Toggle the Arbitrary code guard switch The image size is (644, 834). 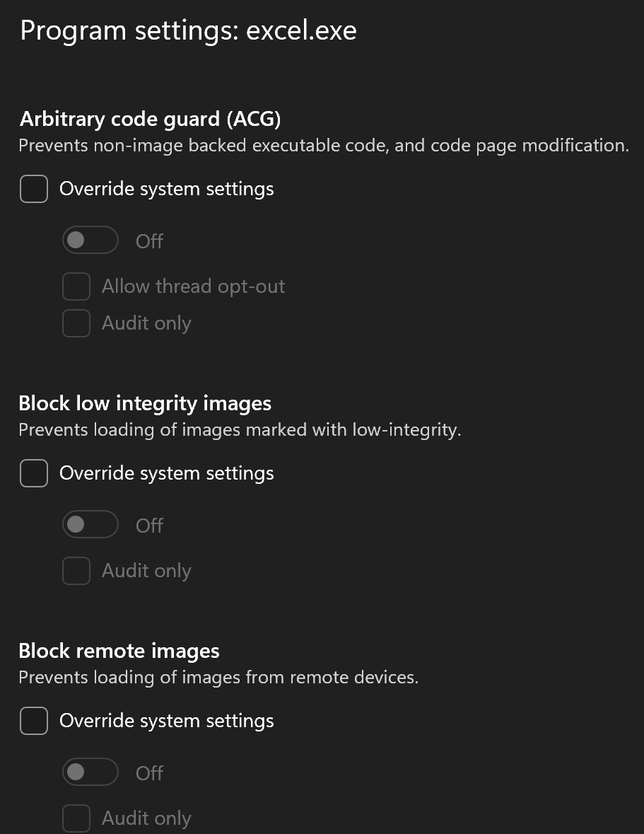pos(90,241)
